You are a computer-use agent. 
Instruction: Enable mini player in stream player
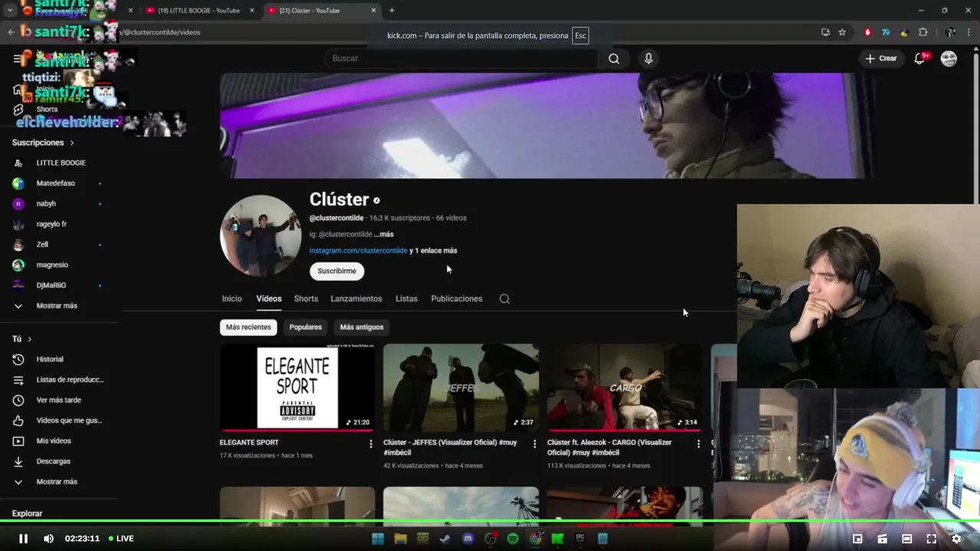pyautogui.click(x=857, y=539)
